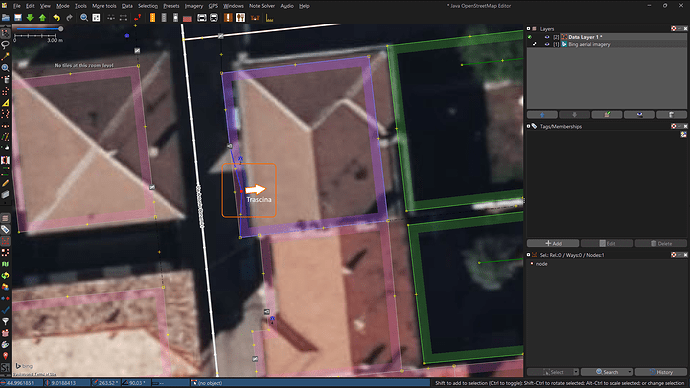
Task: Toggle visibility of Data Layer 1
Action: 547,37
